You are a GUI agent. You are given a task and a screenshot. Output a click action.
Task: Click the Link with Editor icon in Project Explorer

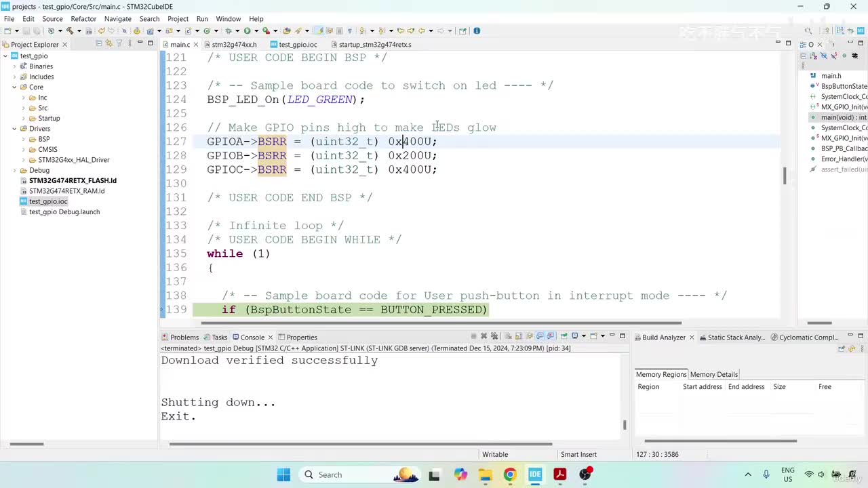pos(109,43)
